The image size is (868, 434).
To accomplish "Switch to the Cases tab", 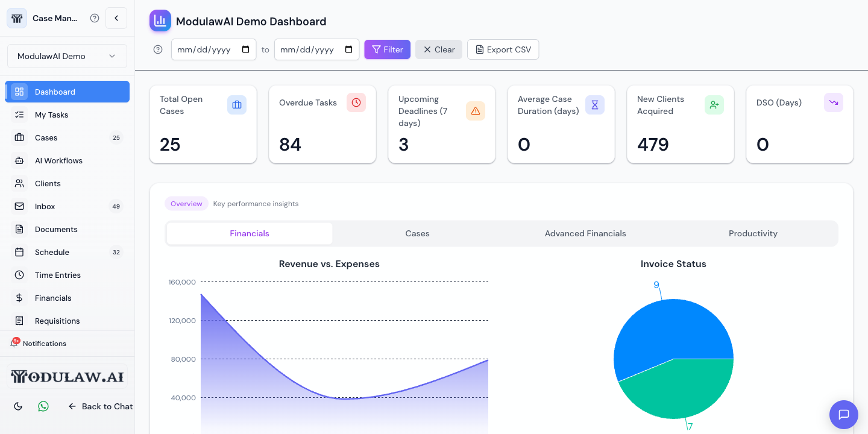I will click(x=417, y=233).
